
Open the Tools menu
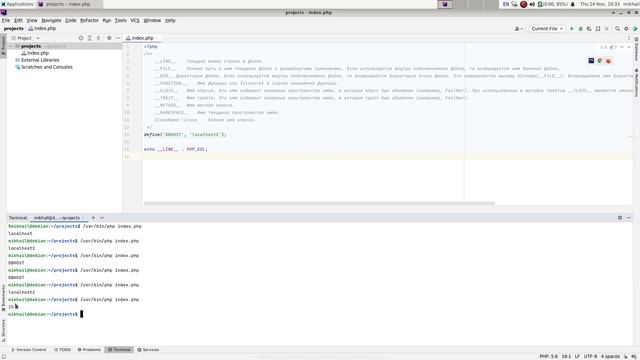(x=120, y=20)
